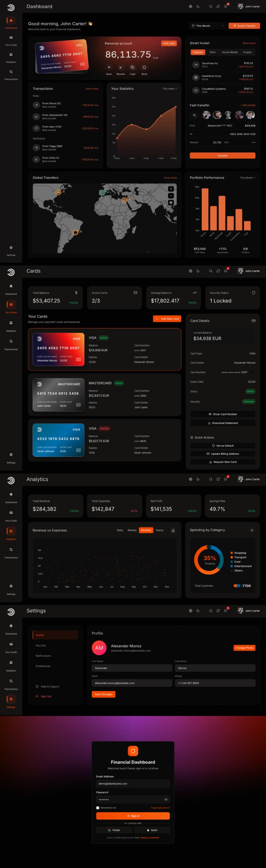Download the Revenue vs Expenses chart

click(x=173, y=530)
